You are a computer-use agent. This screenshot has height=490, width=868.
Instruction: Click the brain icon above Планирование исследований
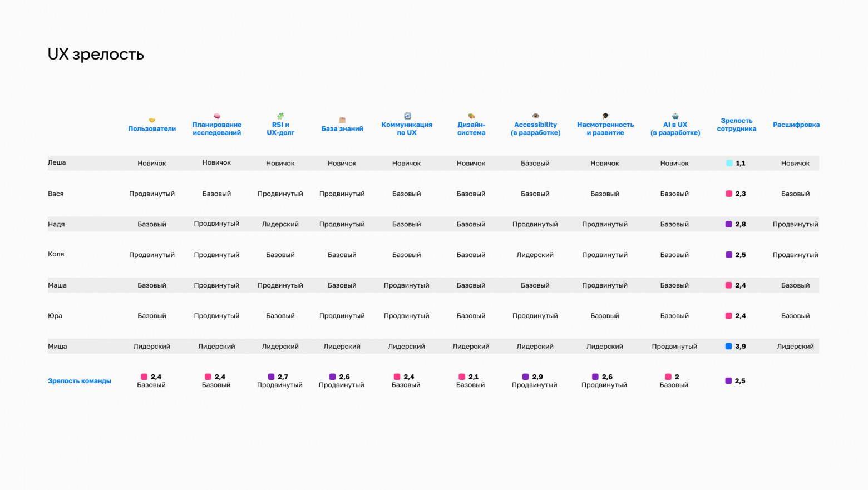[x=217, y=116]
